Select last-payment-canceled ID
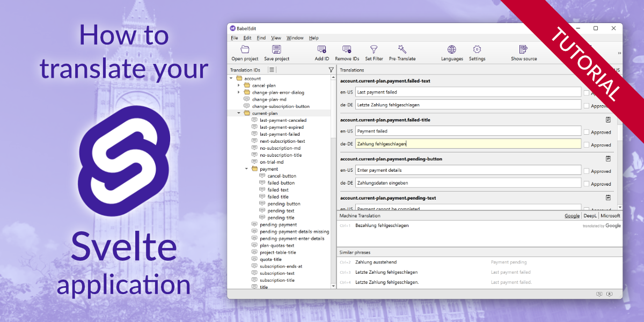This screenshot has width=644, height=322. (x=283, y=120)
